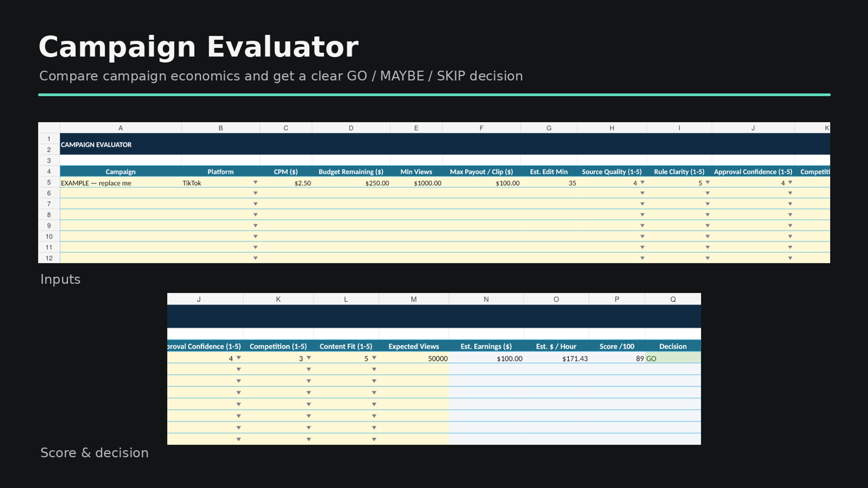
Task: Click the $250.00 Budget Remaining cell
Action: (x=351, y=183)
